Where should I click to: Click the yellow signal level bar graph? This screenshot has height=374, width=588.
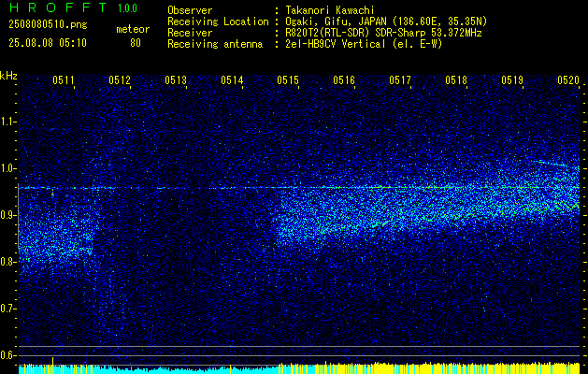click(x=429, y=368)
